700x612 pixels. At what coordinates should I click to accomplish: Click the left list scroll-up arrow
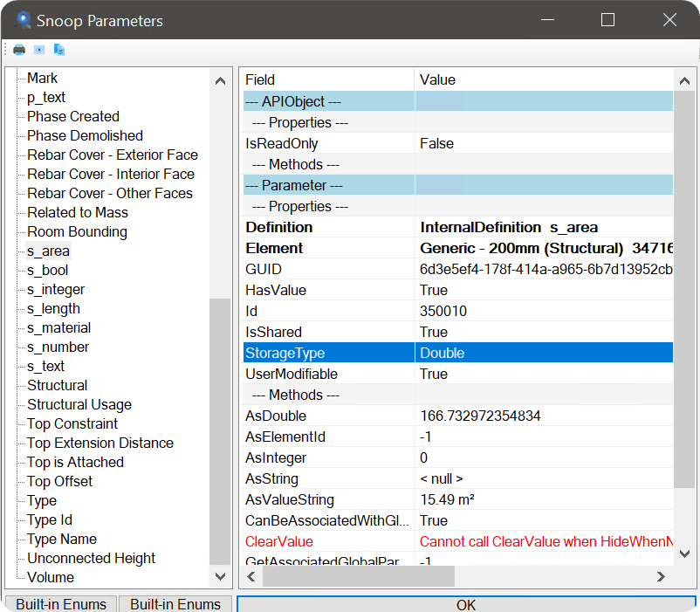[220, 81]
